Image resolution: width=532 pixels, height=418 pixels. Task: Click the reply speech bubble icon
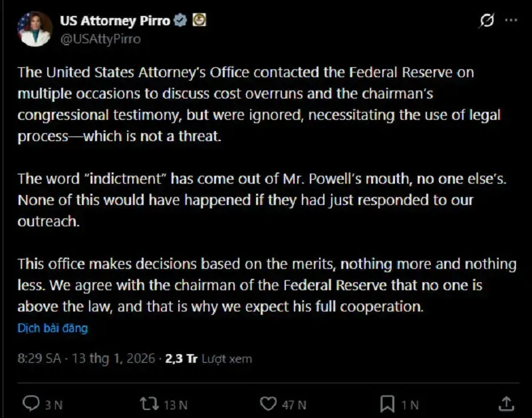31,403
